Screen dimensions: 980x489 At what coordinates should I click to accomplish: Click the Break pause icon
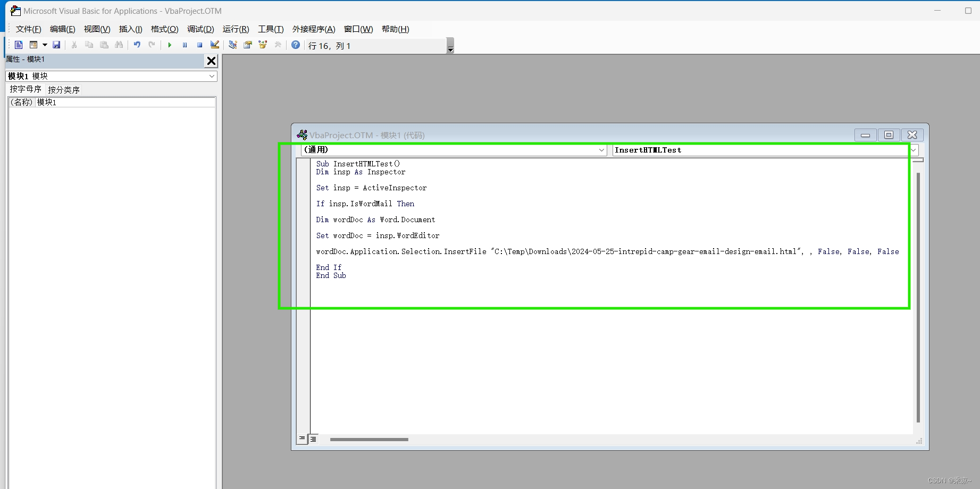[x=185, y=45]
